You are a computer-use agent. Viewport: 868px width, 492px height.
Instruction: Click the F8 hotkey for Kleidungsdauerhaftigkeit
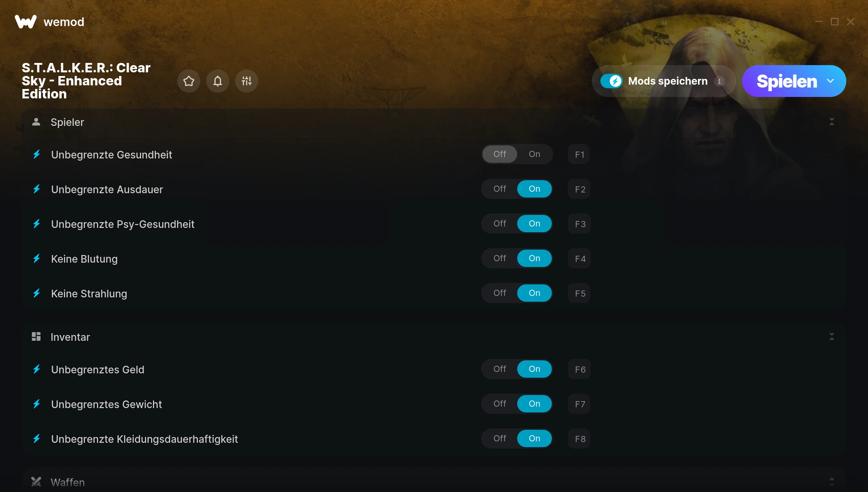click(x=579, y=438)
